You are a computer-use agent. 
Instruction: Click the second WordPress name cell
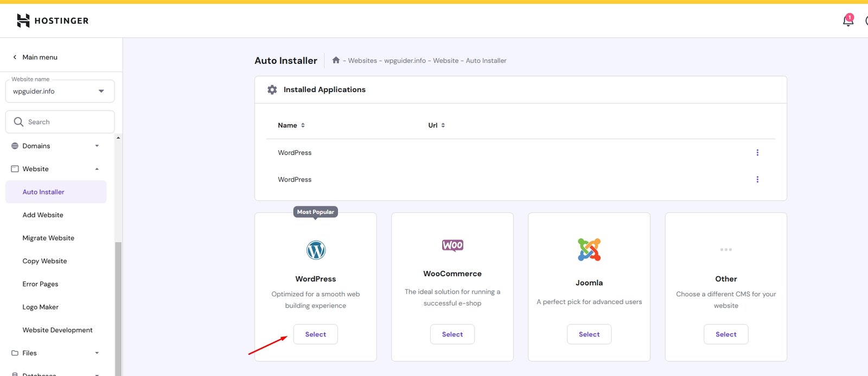pos(295,179)
